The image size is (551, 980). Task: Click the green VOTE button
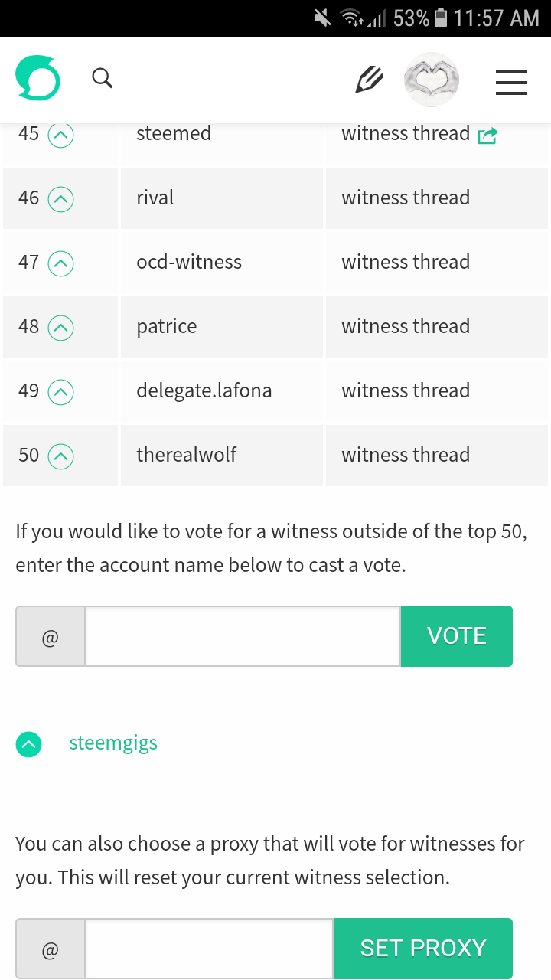pyautogui.click(x=457, y=636)
